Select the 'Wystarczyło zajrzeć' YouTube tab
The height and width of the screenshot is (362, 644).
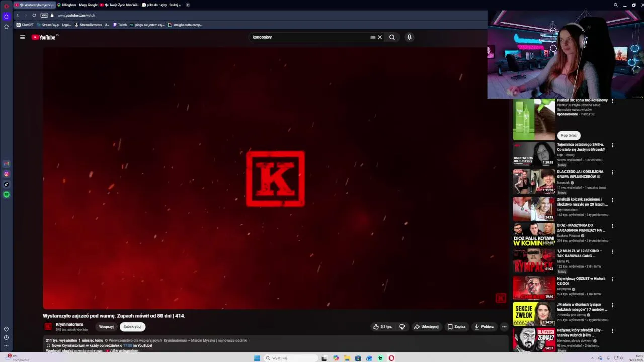(x=35, y=5)
